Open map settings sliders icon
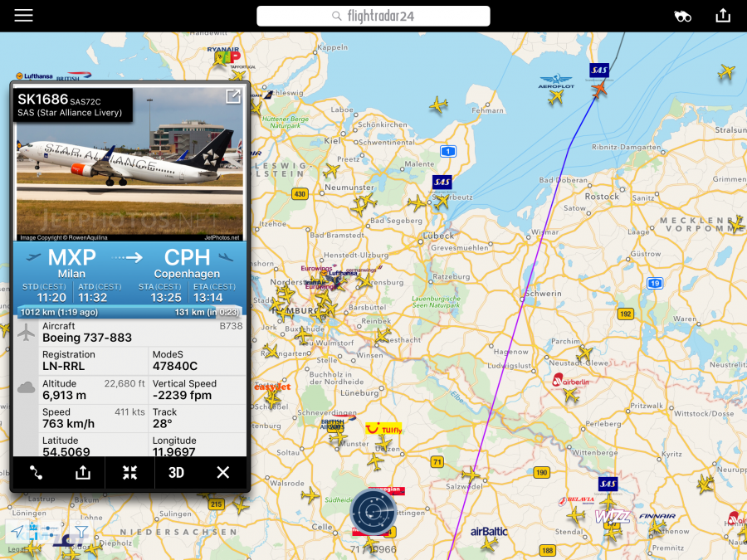This screenshot has width=747, height=560. click(49, 532)
